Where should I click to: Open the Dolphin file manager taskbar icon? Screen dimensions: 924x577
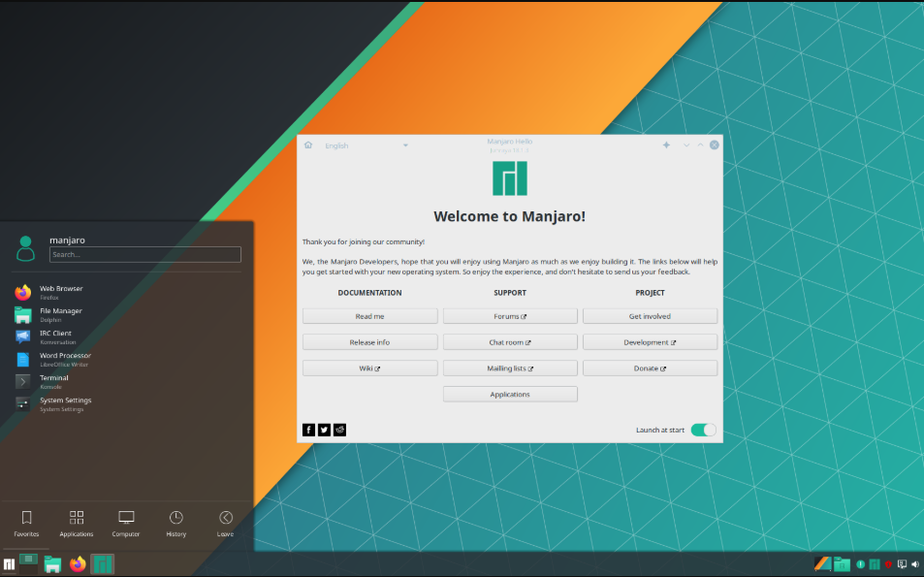click(53, 564)
